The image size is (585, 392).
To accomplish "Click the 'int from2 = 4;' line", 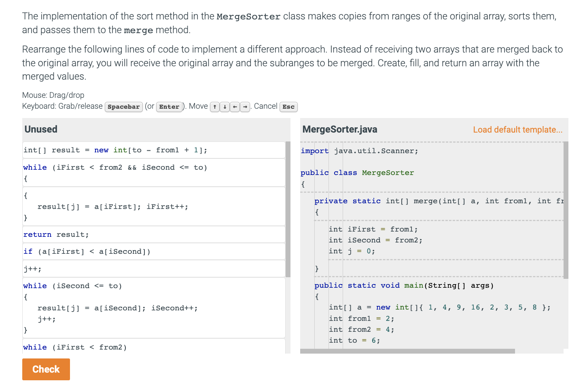I will (361, 329).
